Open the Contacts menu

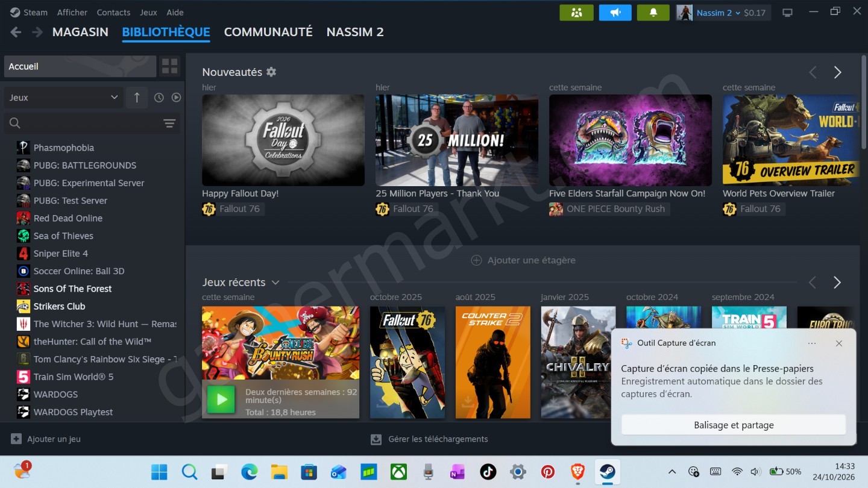coord(113,12)
